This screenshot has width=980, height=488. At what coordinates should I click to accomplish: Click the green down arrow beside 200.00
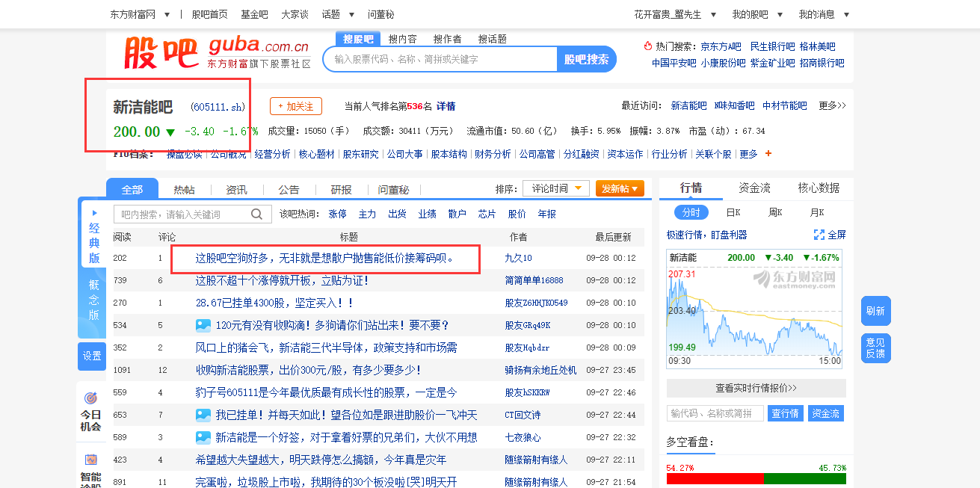(170, 132)
